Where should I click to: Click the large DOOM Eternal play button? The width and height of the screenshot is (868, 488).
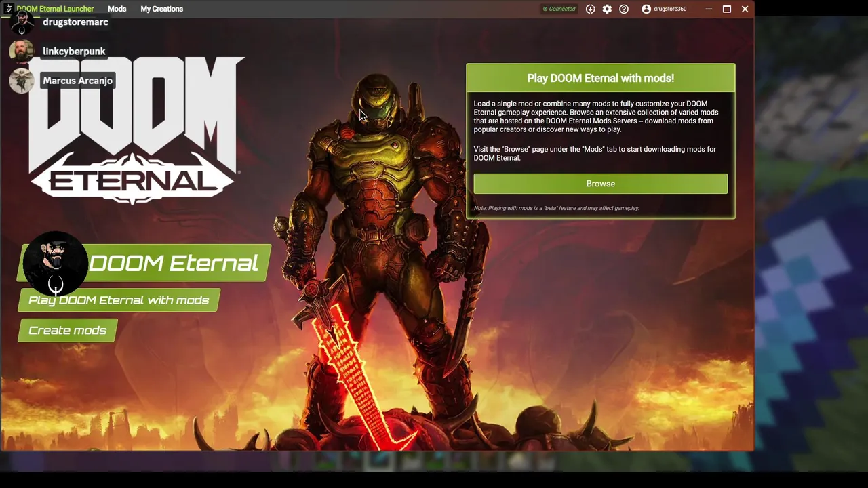point(144,263)
